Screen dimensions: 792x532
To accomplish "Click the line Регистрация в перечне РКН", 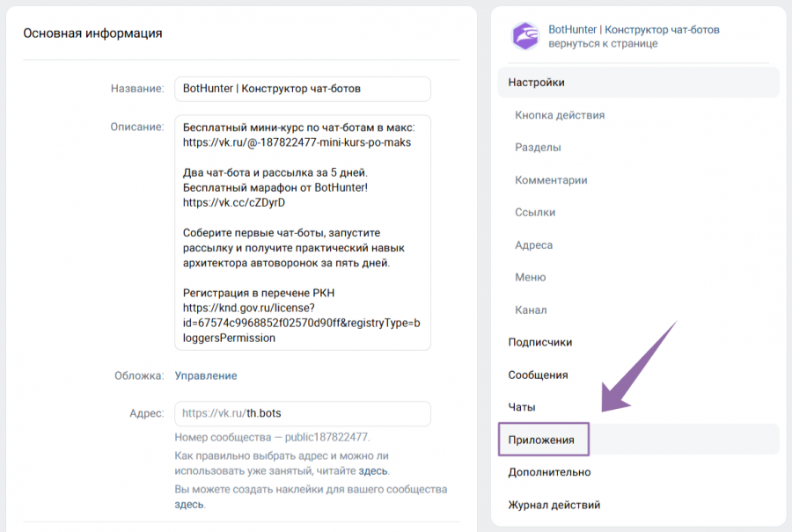I will pos(259,293).
